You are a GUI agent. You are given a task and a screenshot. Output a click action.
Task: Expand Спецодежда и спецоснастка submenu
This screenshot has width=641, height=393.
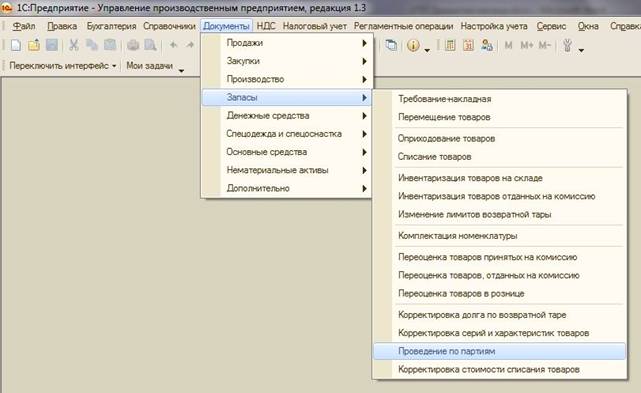(x=287, y=134)
